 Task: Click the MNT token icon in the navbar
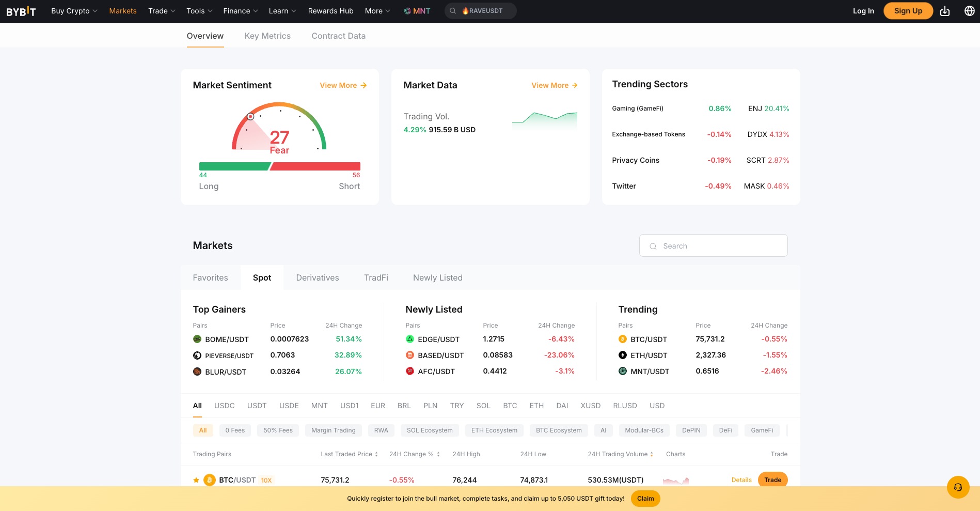click(407, 10)
